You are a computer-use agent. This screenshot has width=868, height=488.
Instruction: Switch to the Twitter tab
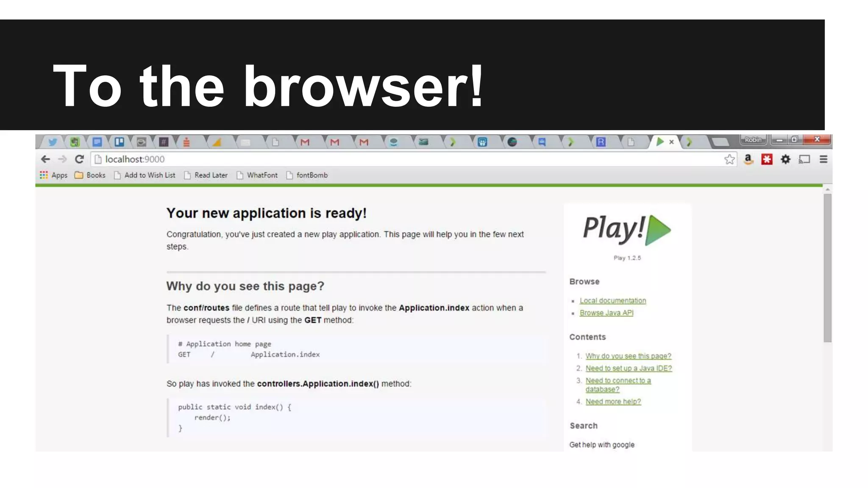click(53, 142)
